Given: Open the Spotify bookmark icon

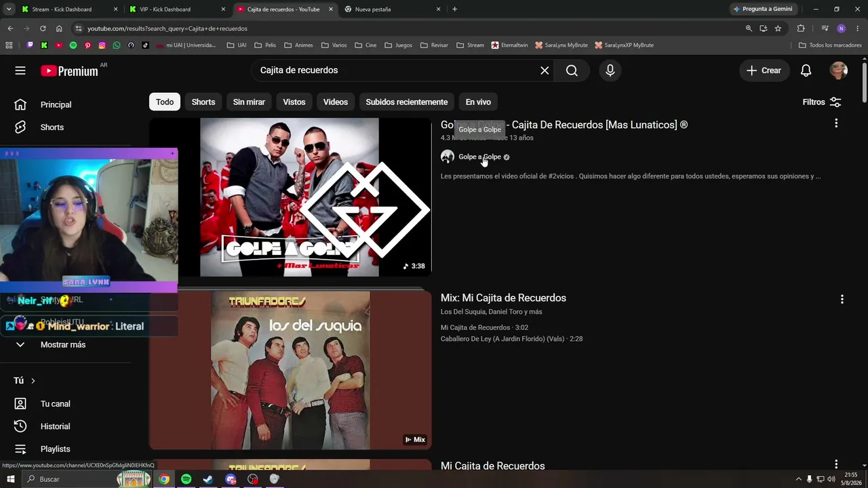Looking at the screenshot, I should 73,45.
